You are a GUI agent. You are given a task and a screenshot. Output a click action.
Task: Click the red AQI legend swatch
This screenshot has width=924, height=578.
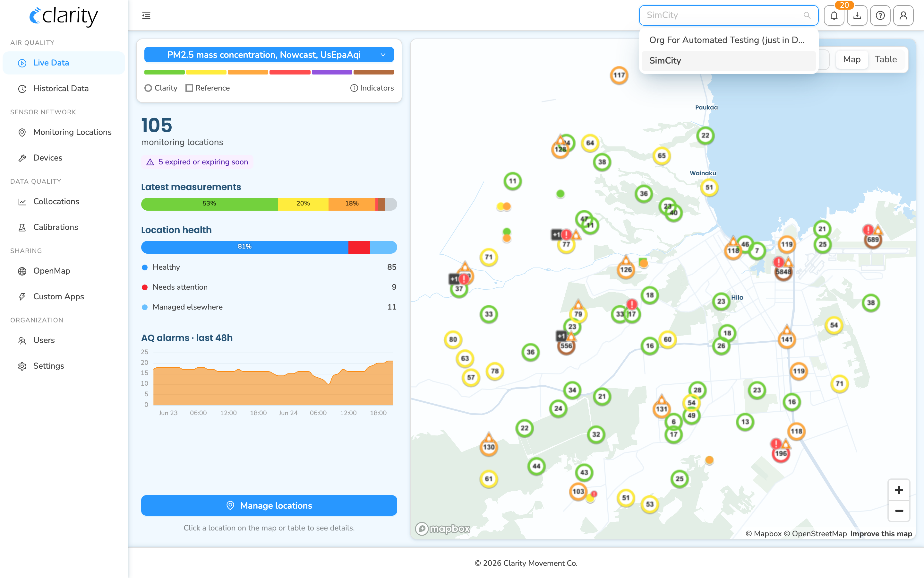(290, 72)
